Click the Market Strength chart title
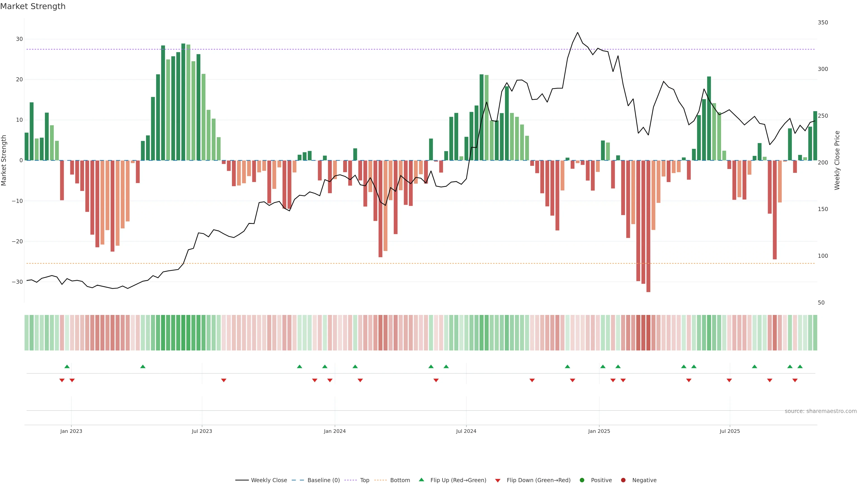This screenshot has height=488, width=868. [33, 6]
